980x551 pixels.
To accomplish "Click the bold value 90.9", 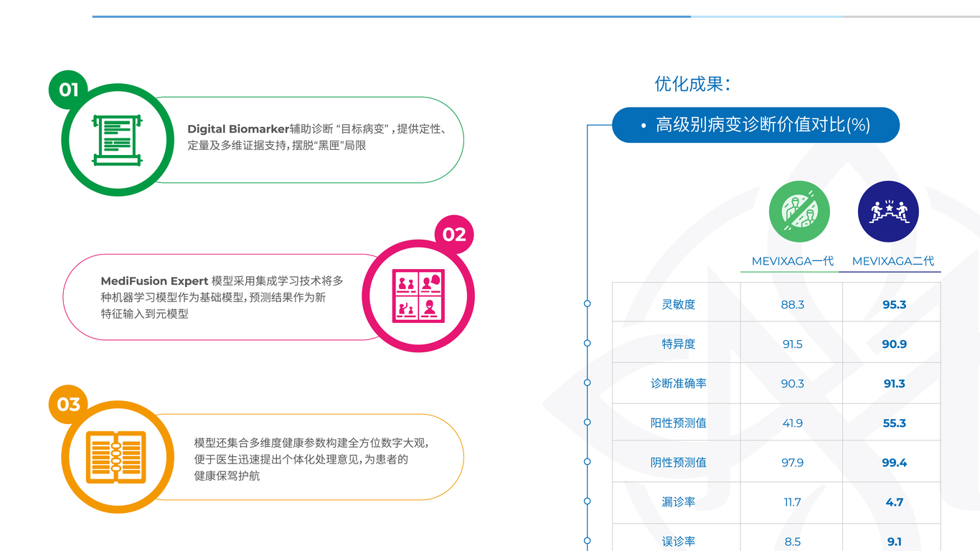I will point(894,344).
